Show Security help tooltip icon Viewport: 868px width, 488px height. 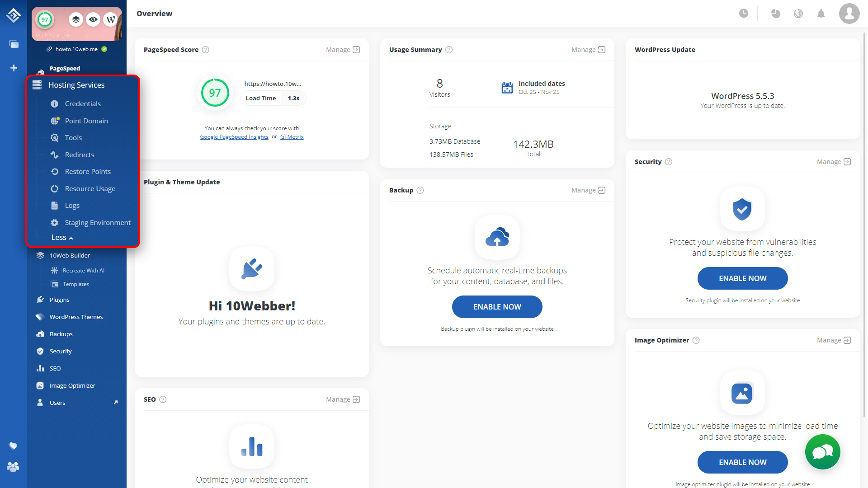coord(669,162)
